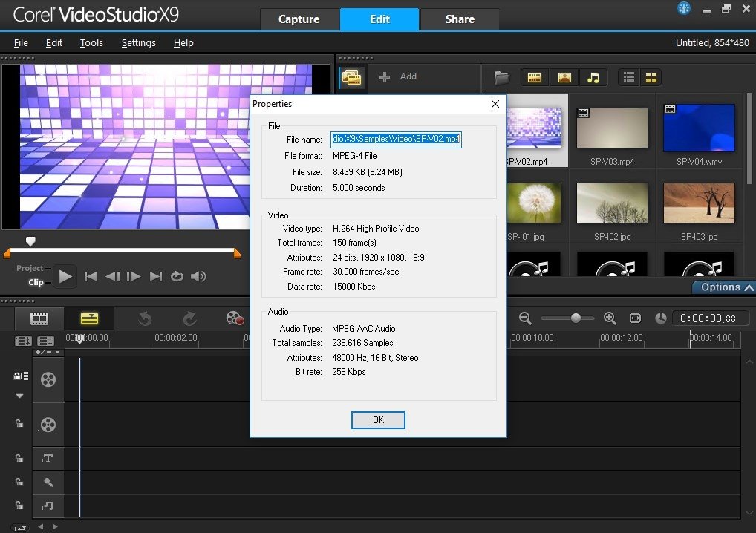
Task: Select the SP-I02.jpg thumbnail
Action: (613, 203)
